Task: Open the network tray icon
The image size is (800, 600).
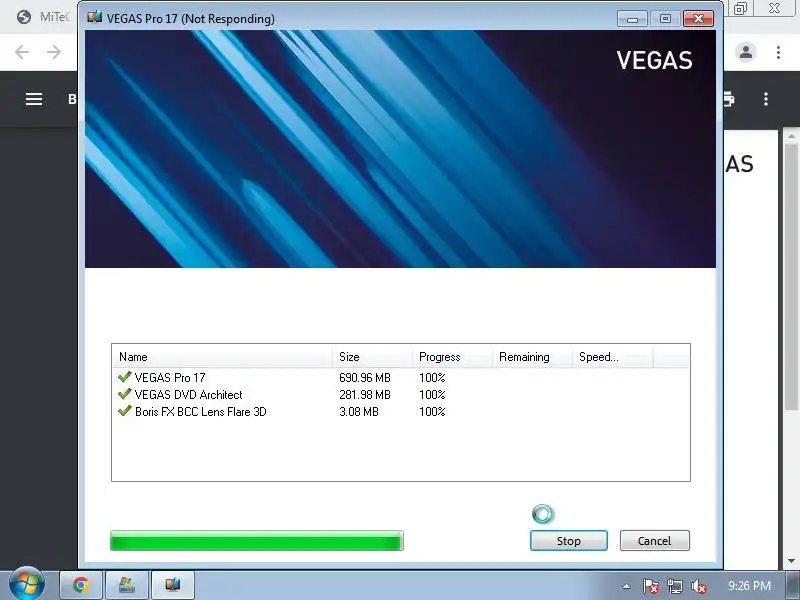Action: point(674,587)
